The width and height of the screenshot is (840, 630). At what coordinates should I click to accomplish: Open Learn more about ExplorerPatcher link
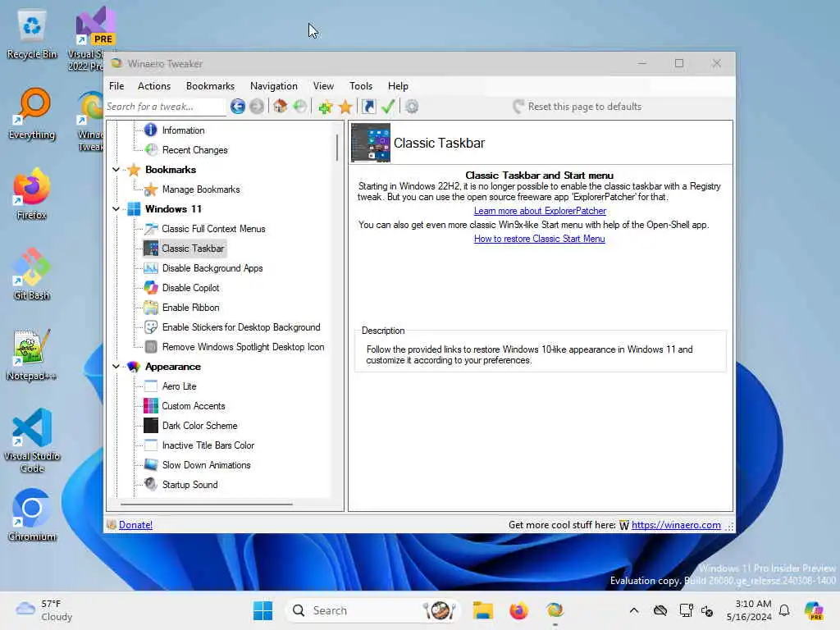coord(540,211)
